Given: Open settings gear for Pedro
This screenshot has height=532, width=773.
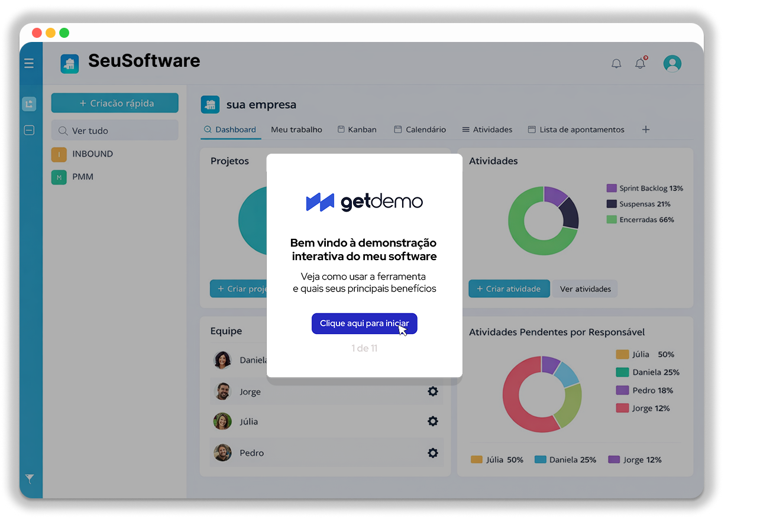Looking at the screenshot, I should pyautogui.click(x=433, y=453).
